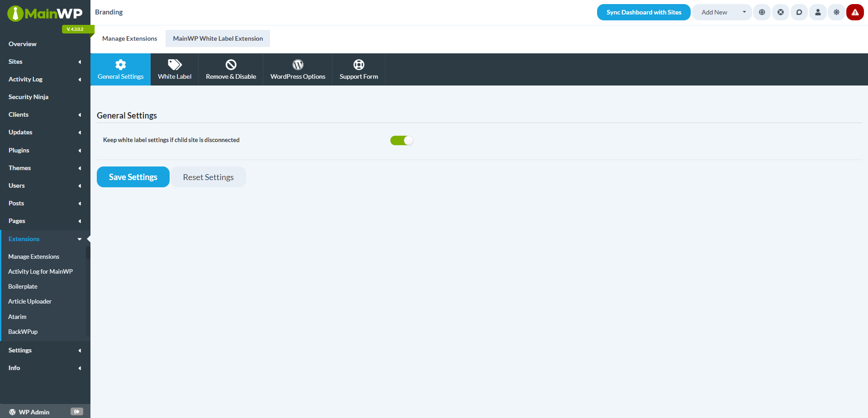868x418 pixels.
Task: Click the WordPress icon beside WP Admin
Action: point(13,412)
